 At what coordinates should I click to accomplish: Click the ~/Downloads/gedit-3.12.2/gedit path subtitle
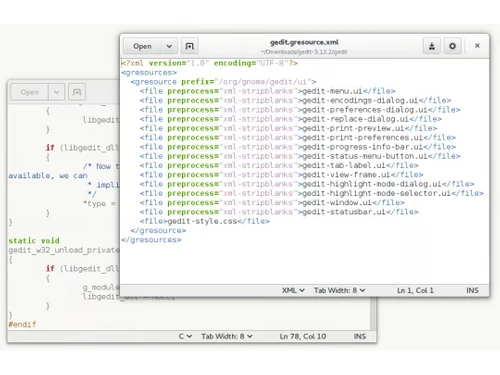pos(304,52)
